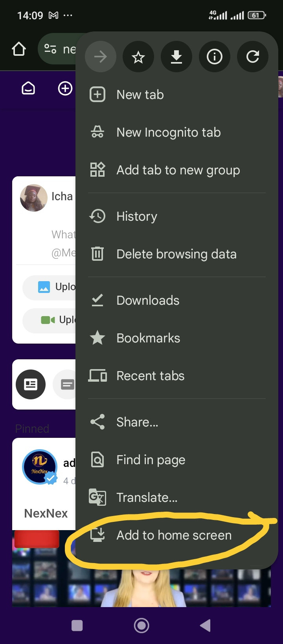Open the page info icon
The image size is (283, 644).
point(215,57)
